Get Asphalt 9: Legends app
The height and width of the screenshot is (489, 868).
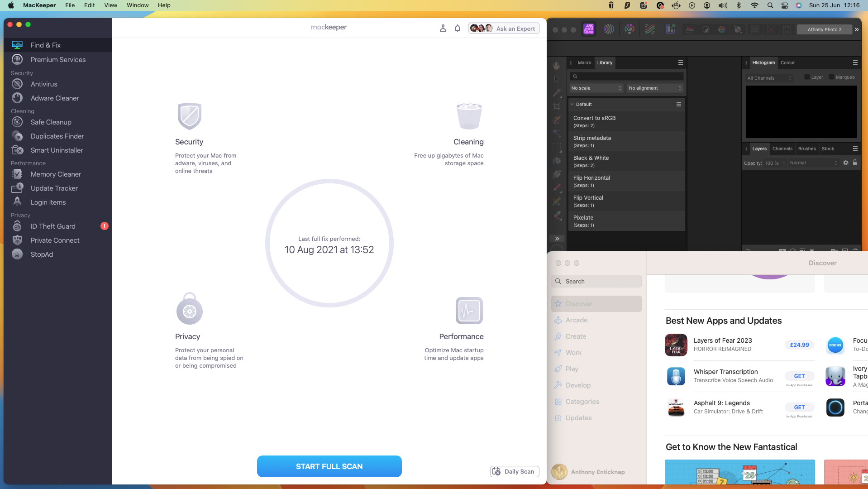tap(799, 407)
